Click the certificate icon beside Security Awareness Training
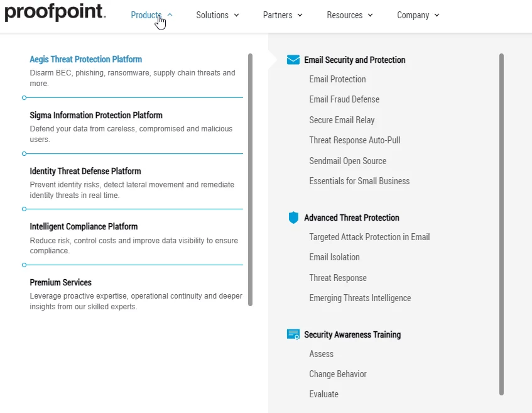 pyautogui.click(x=293, y=334)
